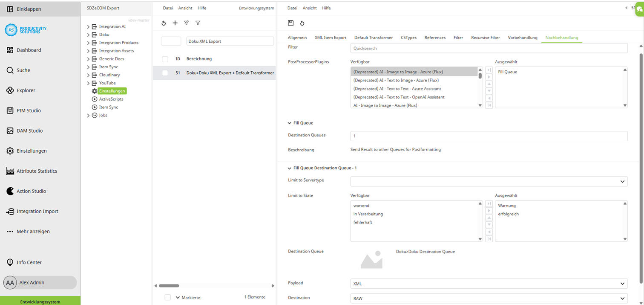Screen dimensions: 644x305
Task: Click the filter-with-star icon in list toolbar
Action: click(x=187, y=23)
